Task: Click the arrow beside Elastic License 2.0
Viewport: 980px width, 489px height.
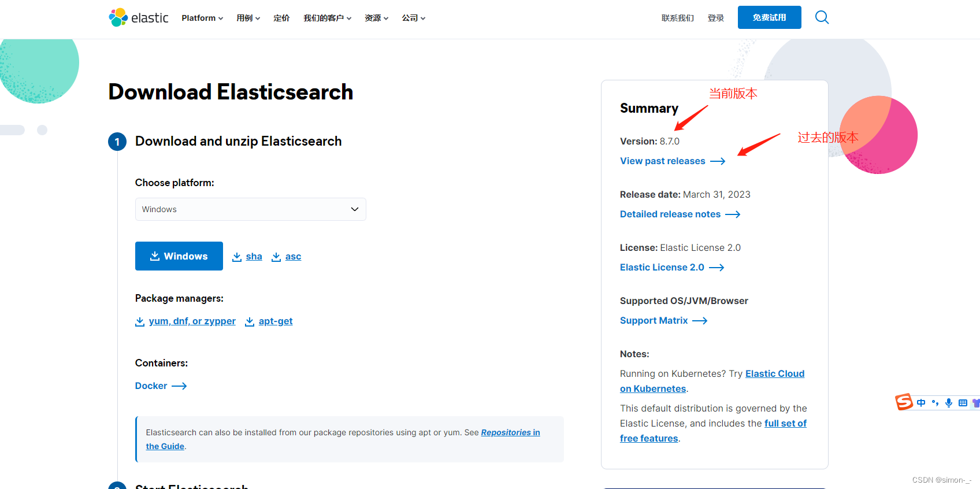Action: click(717, 268)
